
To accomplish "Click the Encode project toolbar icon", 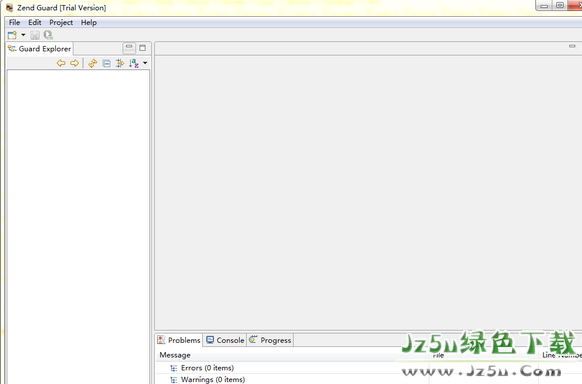I will (48, 35).
